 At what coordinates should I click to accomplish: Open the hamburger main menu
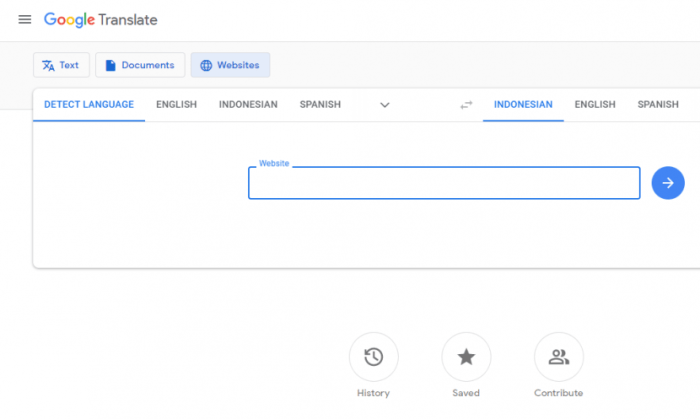(x=25, y=20)
